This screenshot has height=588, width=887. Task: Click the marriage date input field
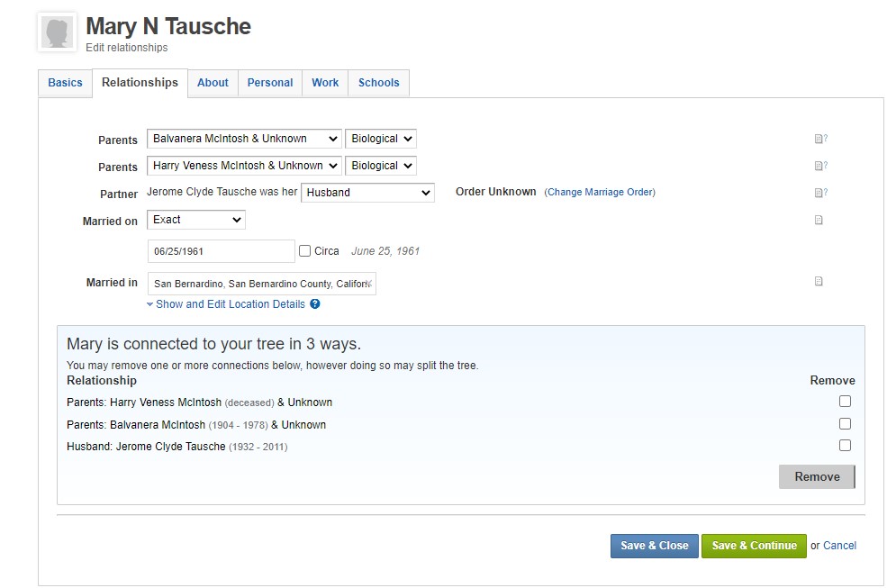(222, 251)
